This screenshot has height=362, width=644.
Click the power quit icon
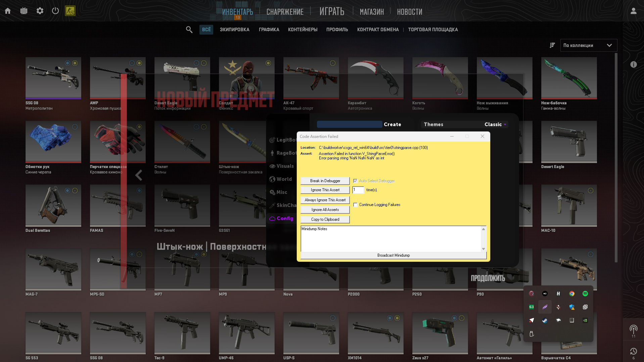coord(55,11)
